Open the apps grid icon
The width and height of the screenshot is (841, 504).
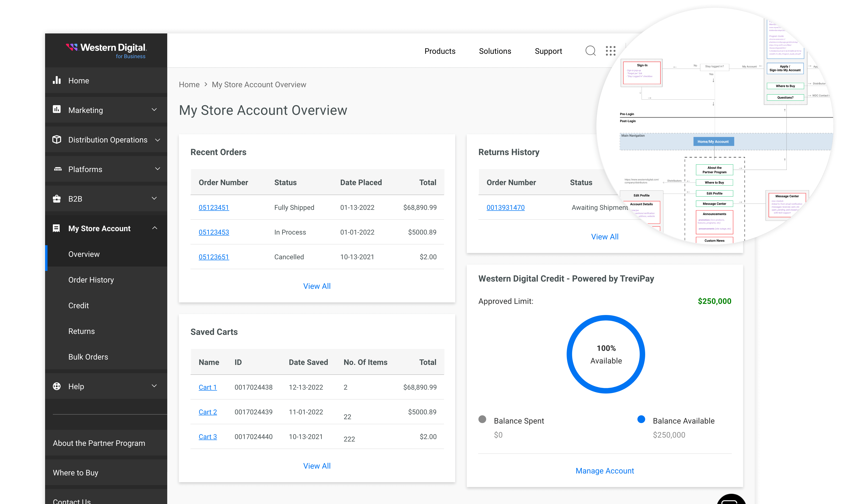pos(610,51)
